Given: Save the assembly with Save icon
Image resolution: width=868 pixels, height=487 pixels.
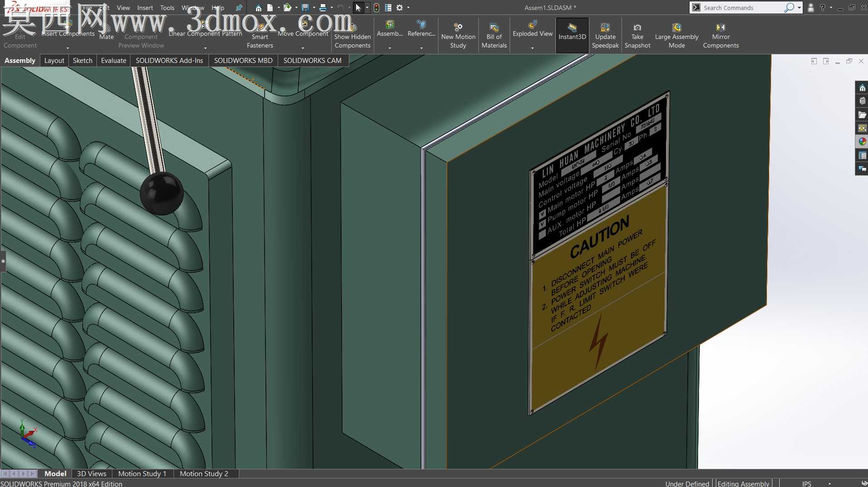Looking at the screenshot, I should 305,8.
